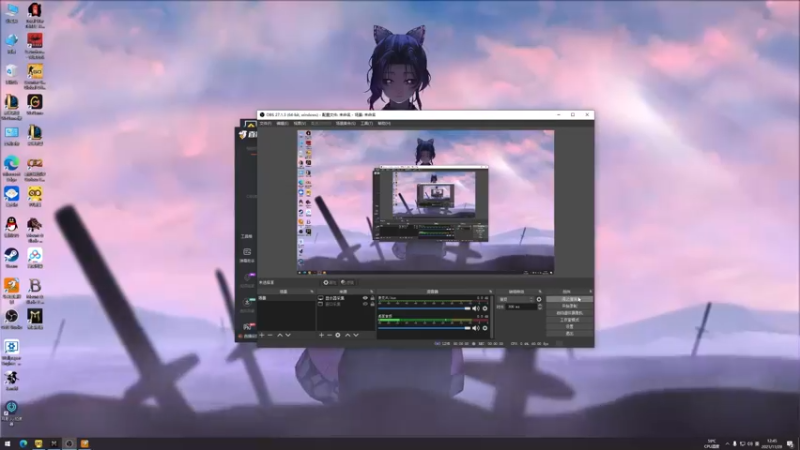Add a new source with plus icon

[321, 335]
